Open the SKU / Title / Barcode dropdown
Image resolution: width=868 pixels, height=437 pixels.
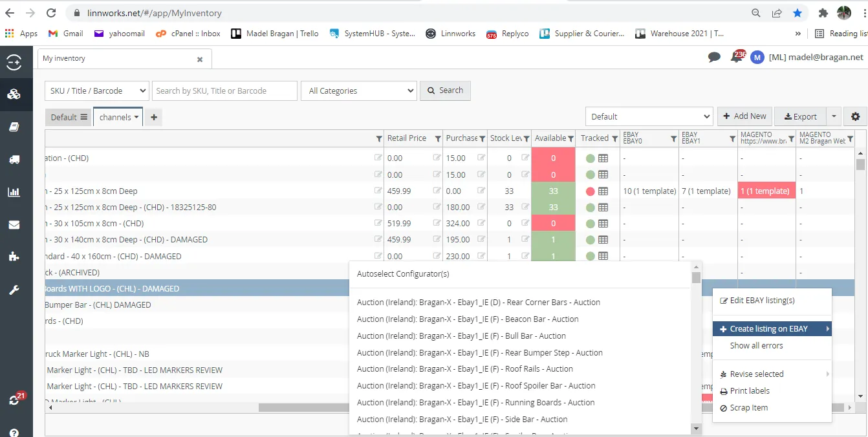tap(97, 91)
